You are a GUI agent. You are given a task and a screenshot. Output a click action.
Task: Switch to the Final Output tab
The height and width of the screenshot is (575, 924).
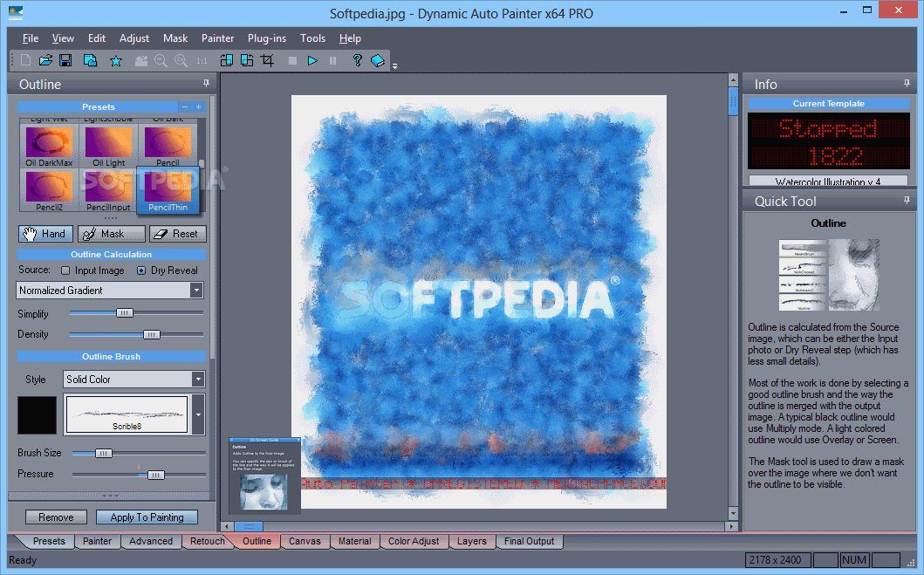[529, 541]
